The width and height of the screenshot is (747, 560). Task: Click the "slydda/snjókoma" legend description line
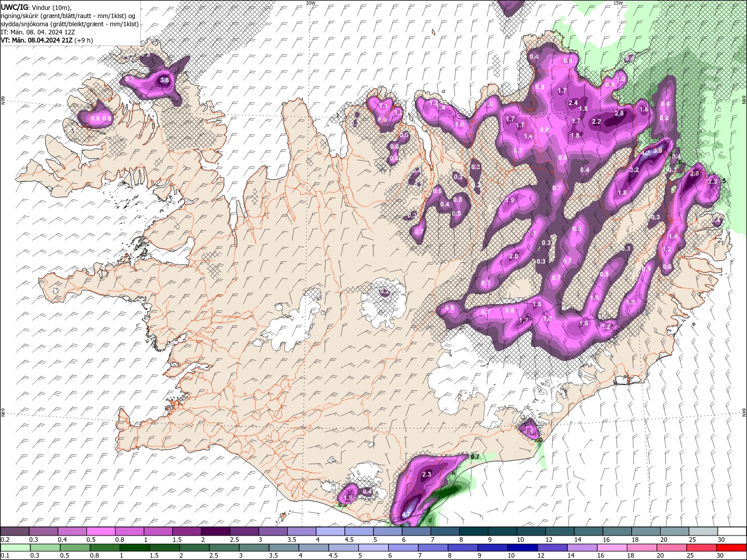click(69, 24)
